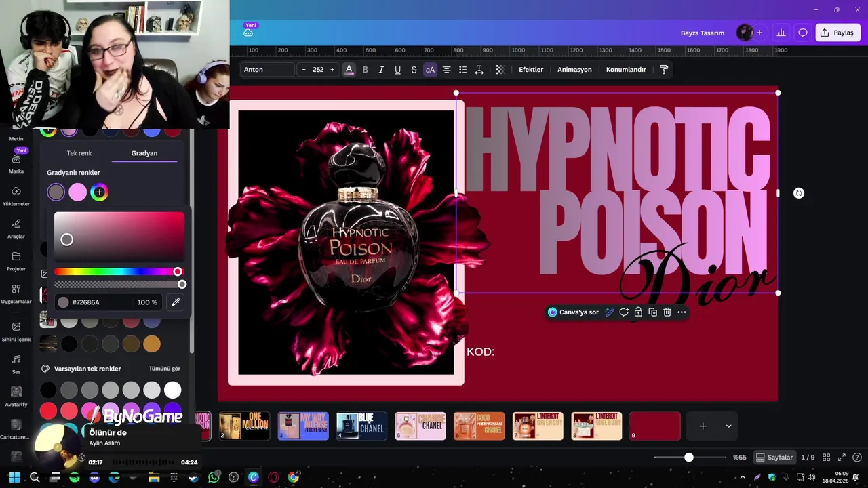The image size is (868, 488).
Task: Switch to the Gradyan tab
Action: [x=144, y=153]
